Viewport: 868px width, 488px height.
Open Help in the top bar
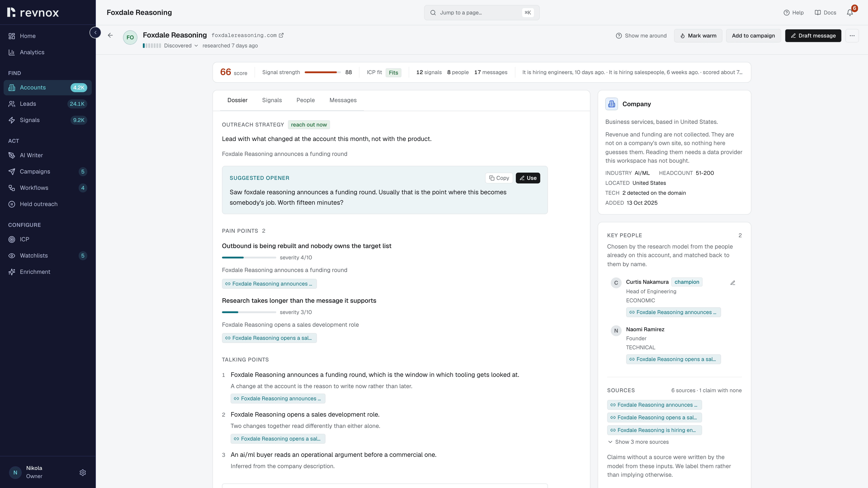click(794, 12)
